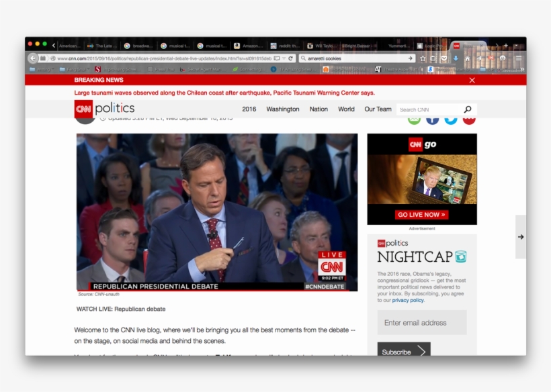Screen dimensions: 551x392
Task: Share the article via the Facebook icon
Action: point(432,119)
